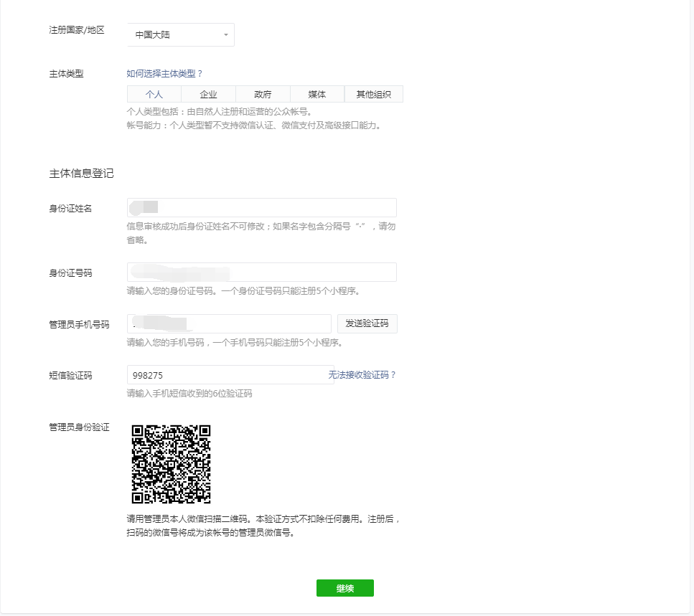This screenshot has height=616, width=694.
Task: Select the 企业 subject type tab
Action: 208,94
